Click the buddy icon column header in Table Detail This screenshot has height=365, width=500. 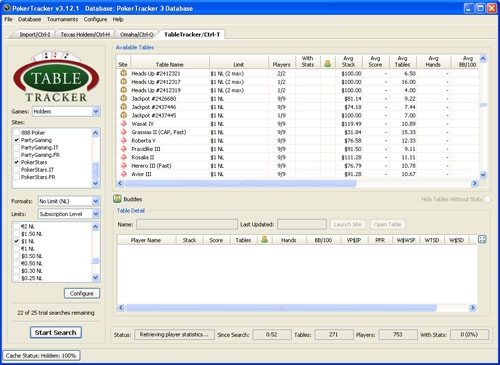click(265, 239)
